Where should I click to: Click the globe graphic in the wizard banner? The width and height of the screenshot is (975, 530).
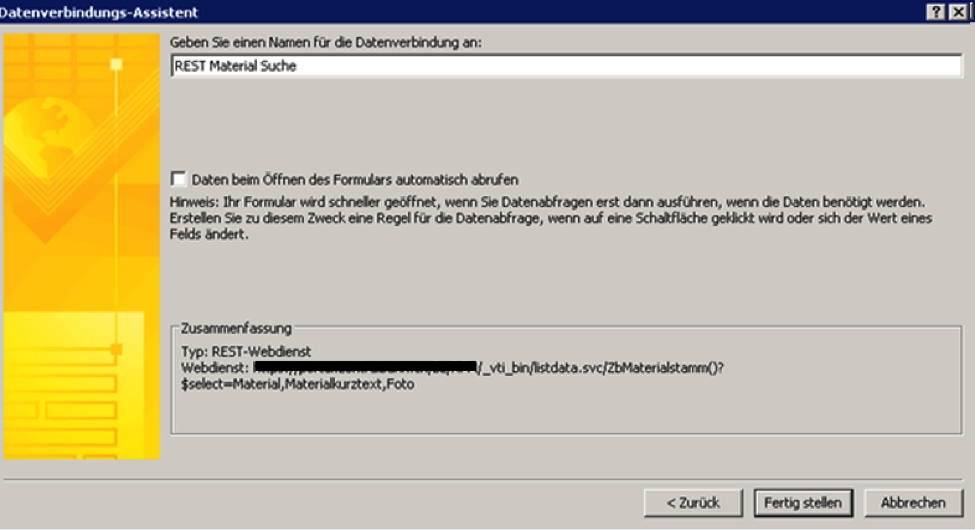pos(49,136)
